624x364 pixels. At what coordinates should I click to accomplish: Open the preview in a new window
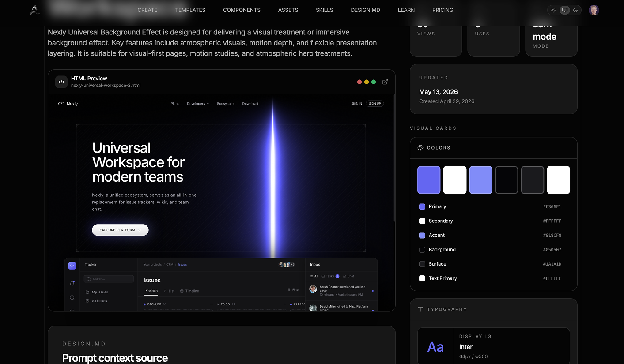tap(385, 82)
